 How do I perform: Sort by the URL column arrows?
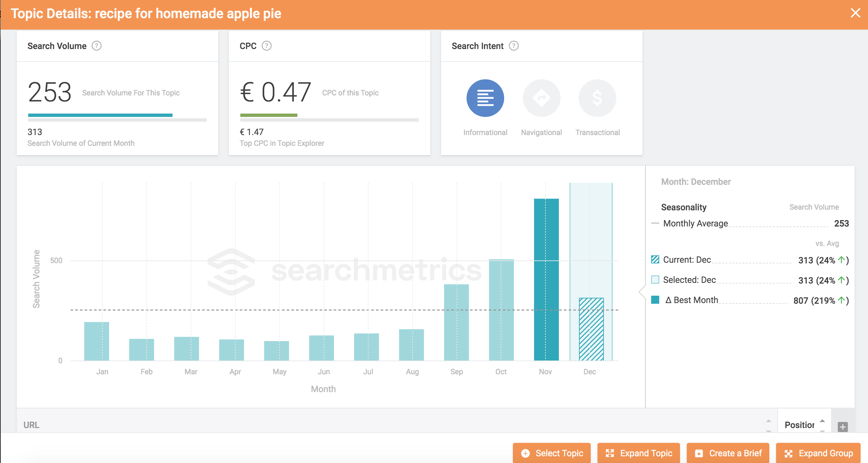coord(768,426)
